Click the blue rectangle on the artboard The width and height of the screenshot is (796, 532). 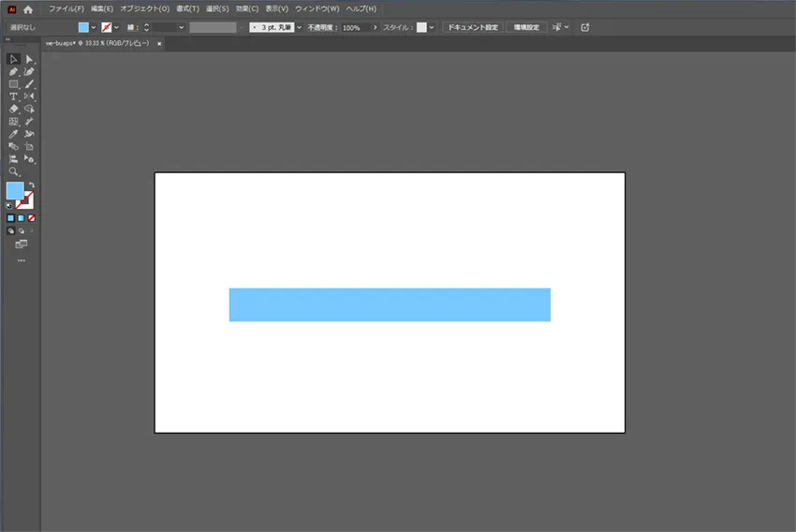coord(390,304)
